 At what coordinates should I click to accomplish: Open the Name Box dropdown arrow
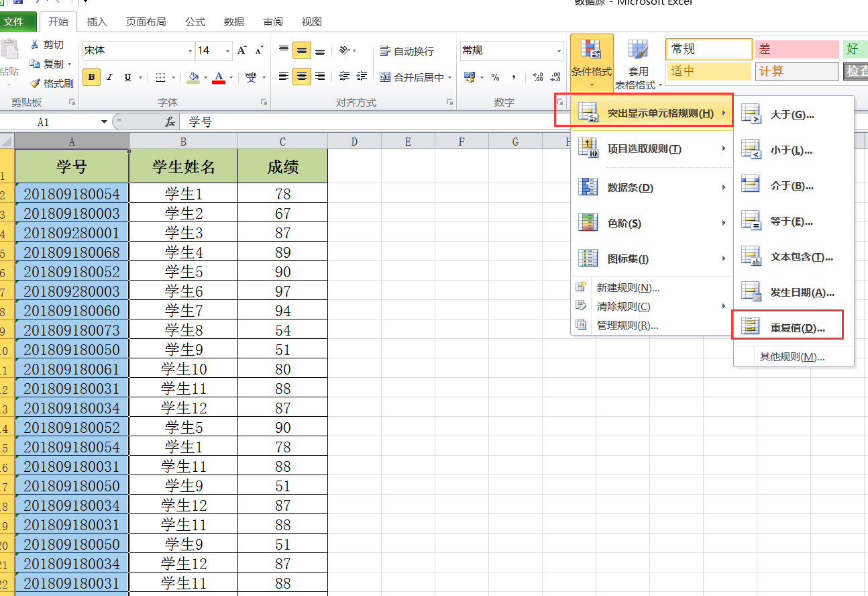click(104, 122)
